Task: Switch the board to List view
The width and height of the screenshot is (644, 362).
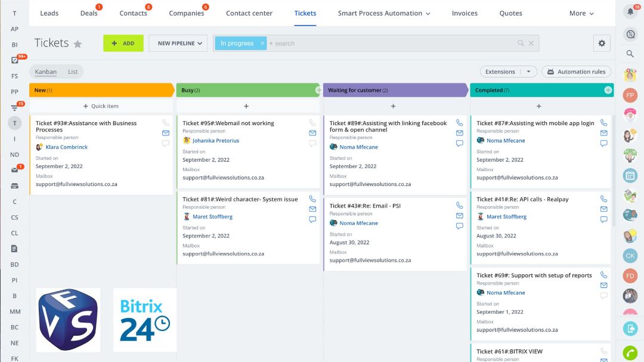Action: coord(73,71)
